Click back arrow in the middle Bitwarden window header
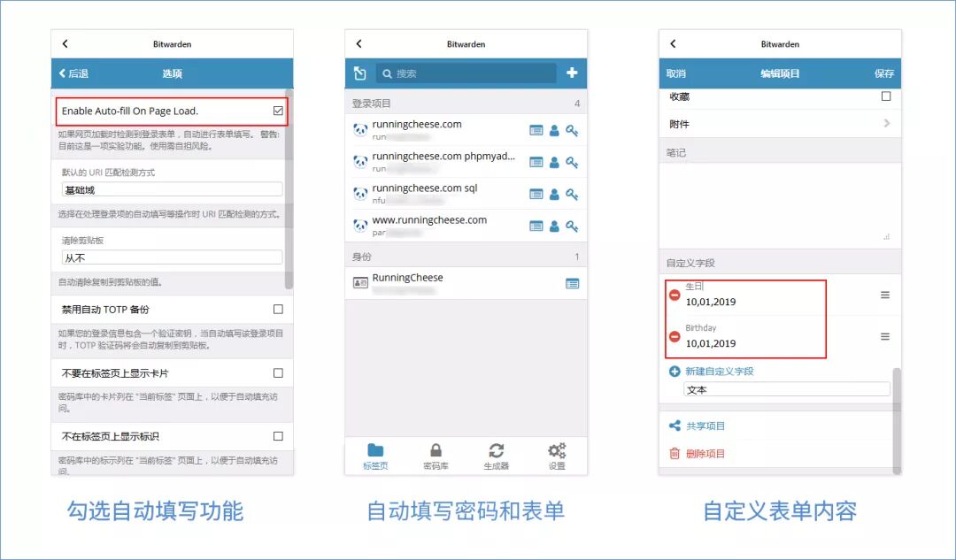Image resolution: width=956 pixels, height=560 pixels. [x=359, y=44]
